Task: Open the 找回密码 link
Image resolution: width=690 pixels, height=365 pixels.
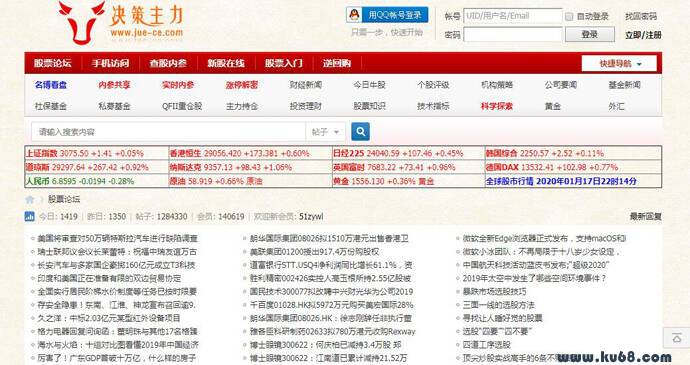Action: tap(641, 16)
